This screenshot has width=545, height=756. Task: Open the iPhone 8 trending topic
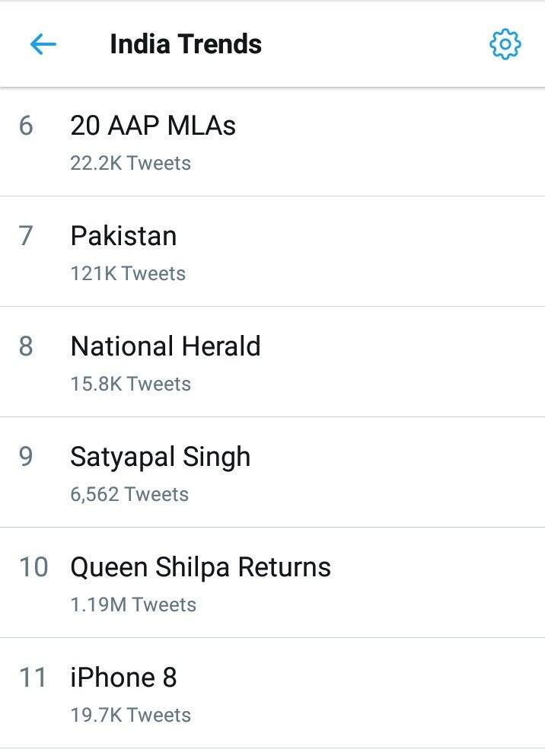pyautogui.click(x=123, y=678)
